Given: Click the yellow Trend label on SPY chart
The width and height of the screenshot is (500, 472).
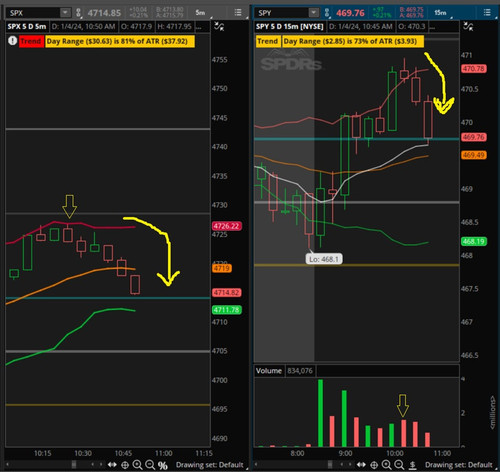Looking at the screenshot, I should (268, 41).
